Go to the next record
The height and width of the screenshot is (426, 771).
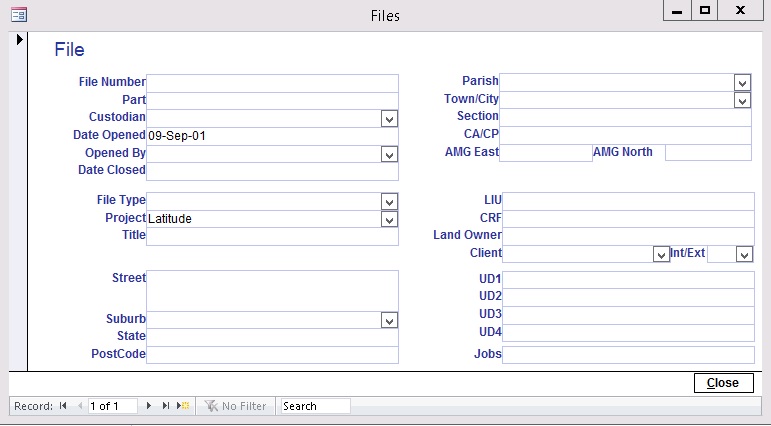(149, 406)
